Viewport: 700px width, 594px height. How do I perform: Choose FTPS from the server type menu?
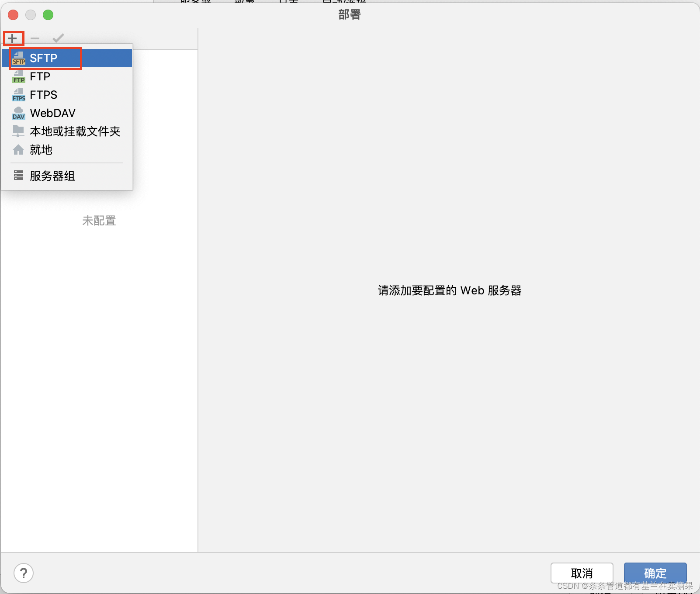67,95
